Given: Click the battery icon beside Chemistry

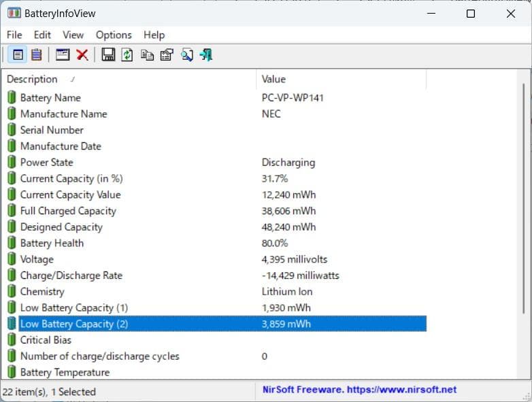Looking at the screenshot, I should click(12, 291).
